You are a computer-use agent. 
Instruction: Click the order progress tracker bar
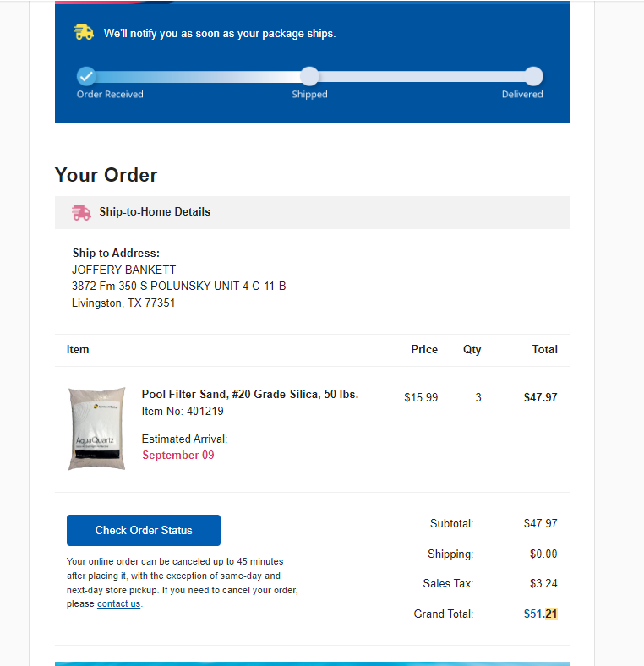[x=309, y=76]
